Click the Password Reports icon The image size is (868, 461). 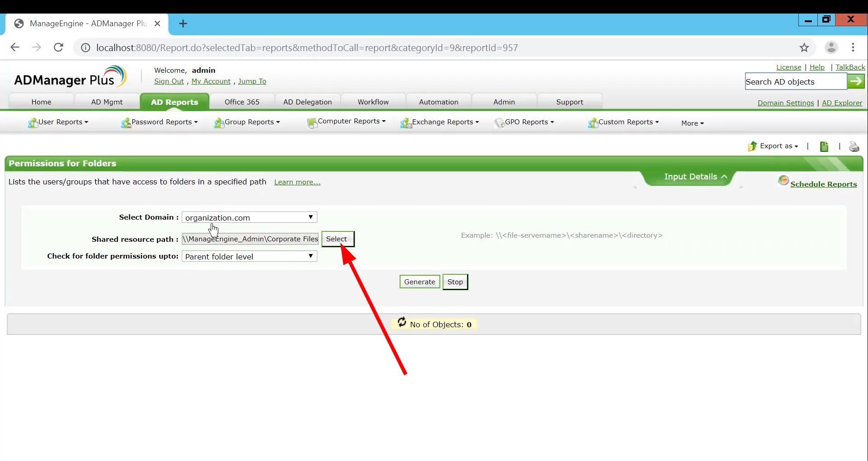126,122
